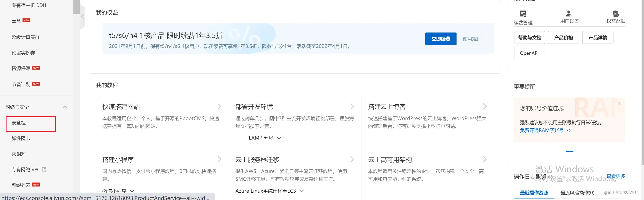Viewport: 644px width, 200px height.
Task: Switch to the 最近操作资源 tab
Action: coord(534,193)
